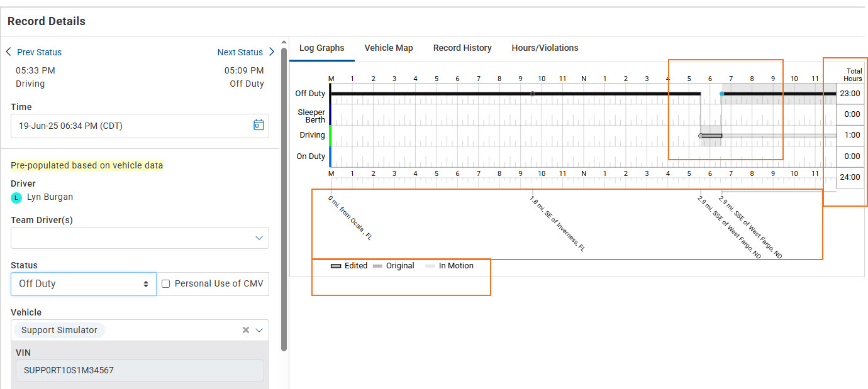This screenshot has height=389, width=868.
Task: Click Pre-populated based on vehicle data notice
Action: point(87,166)
